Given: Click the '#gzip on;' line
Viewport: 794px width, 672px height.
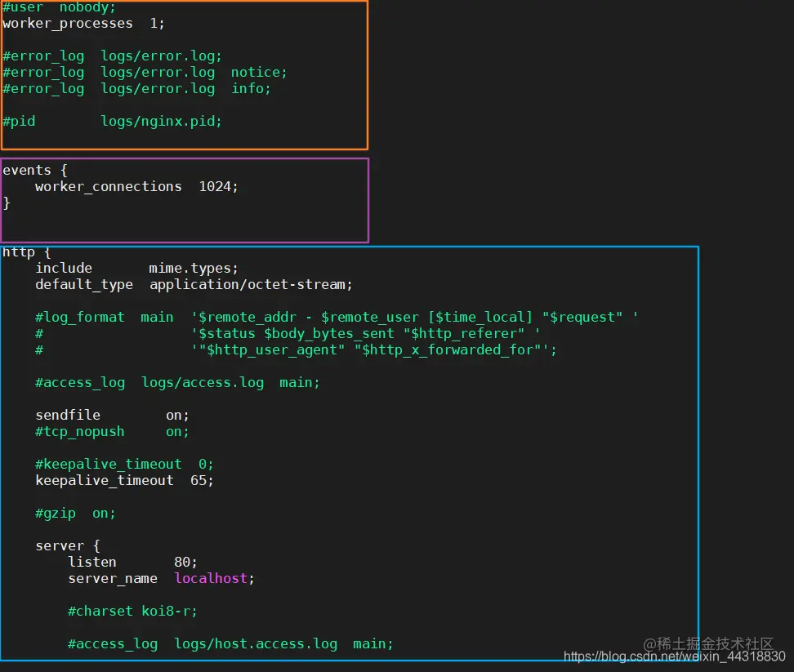Looking at the screenshot, I should pyautogui.click(x=75, y=514).
